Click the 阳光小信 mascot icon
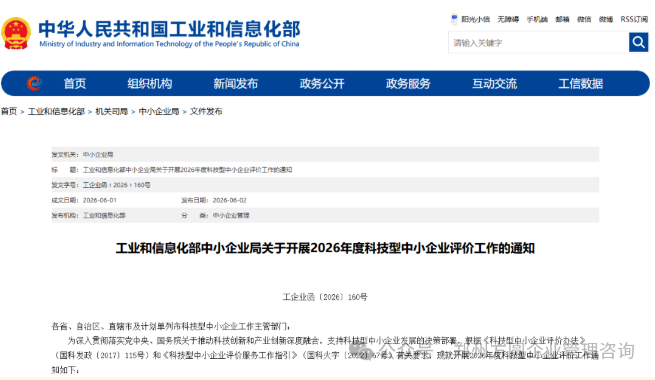 pyautogui.click(x=454, y=19)
